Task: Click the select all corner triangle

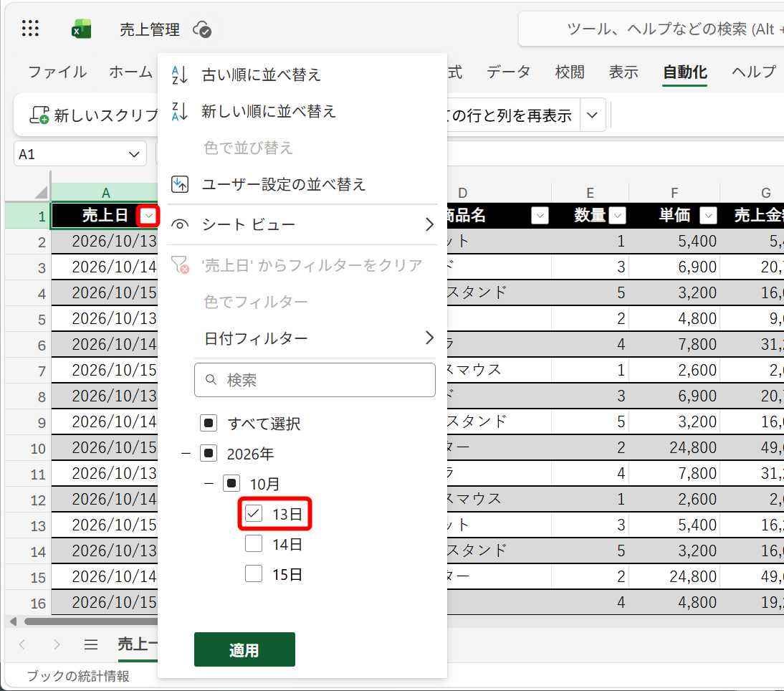Action: pyautogui.click(x=41, y=192)
